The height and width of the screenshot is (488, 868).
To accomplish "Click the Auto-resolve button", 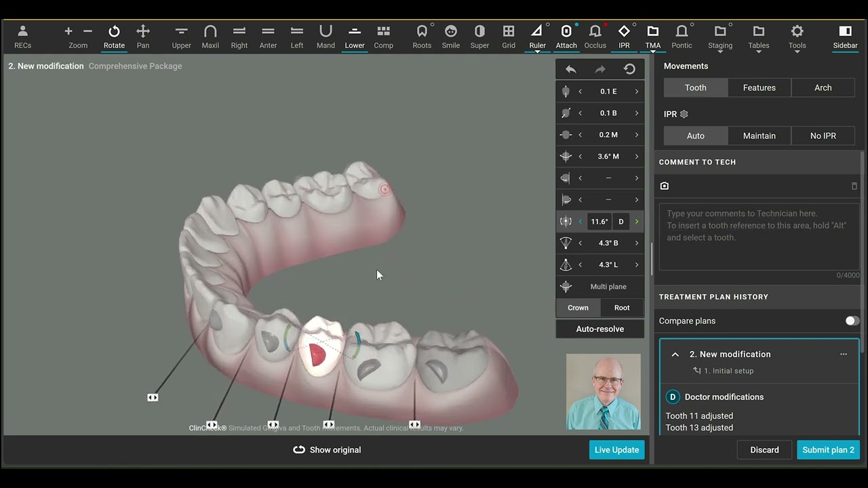I will pos(600,329).
